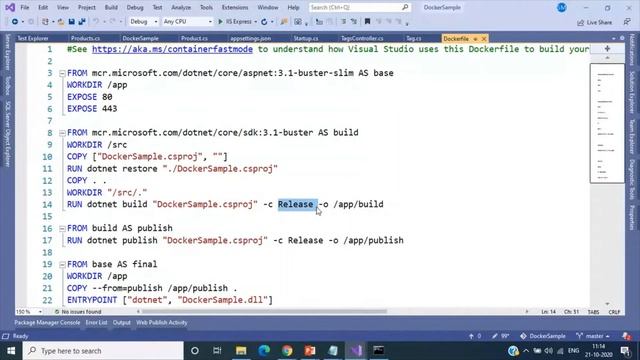Click the Save icon in toolbar

point(71,22)
